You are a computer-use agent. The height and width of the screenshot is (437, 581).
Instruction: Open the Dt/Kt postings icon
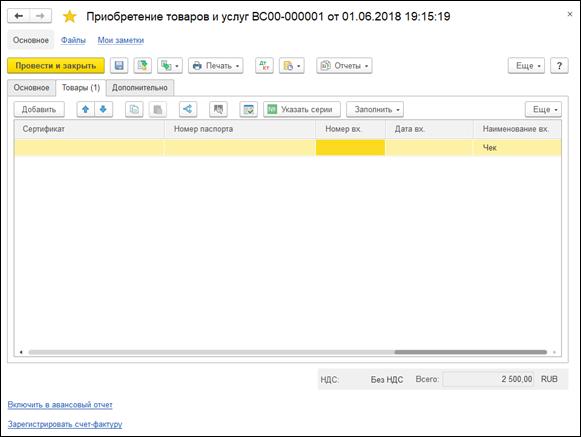264,66
